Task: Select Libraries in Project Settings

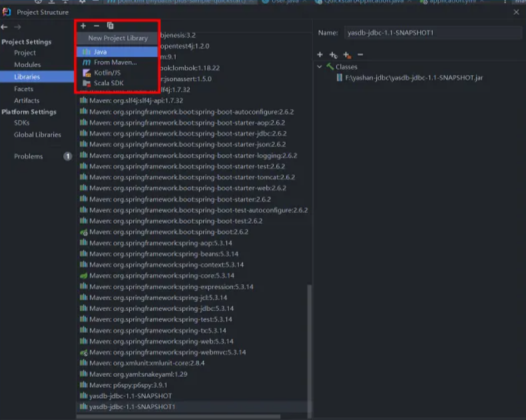Action: coord(37,77)
